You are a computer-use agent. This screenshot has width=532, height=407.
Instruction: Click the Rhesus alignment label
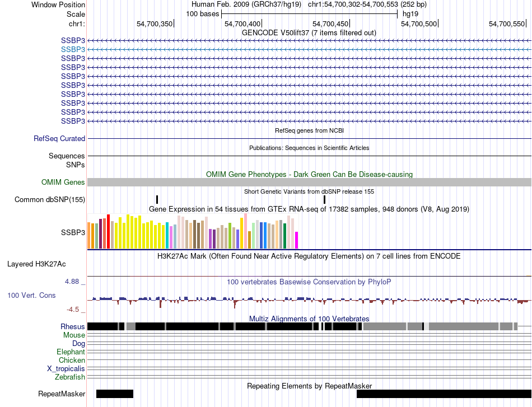[x=73, y=326]
